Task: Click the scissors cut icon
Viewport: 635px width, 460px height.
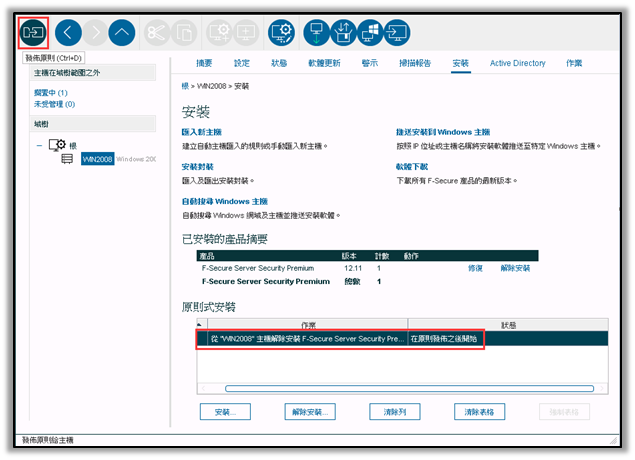Action: point(157,32)
